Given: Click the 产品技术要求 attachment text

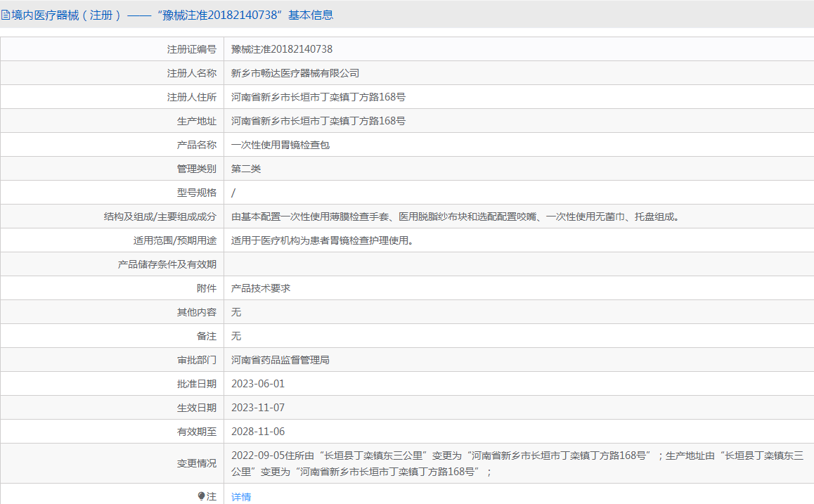Looking at the screenshot, I should (261, 288).
